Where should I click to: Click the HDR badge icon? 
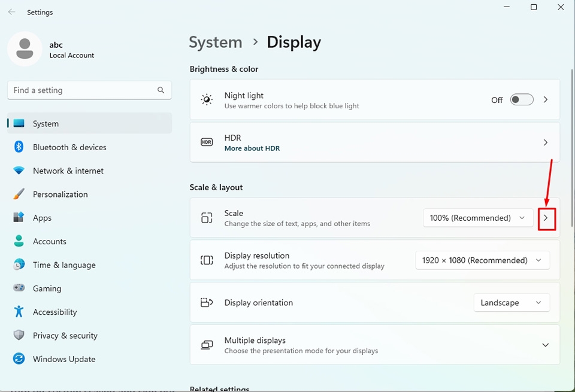point(207,142)
